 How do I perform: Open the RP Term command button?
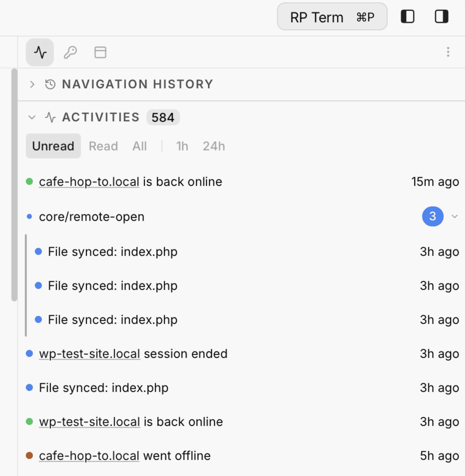[332, 17]
